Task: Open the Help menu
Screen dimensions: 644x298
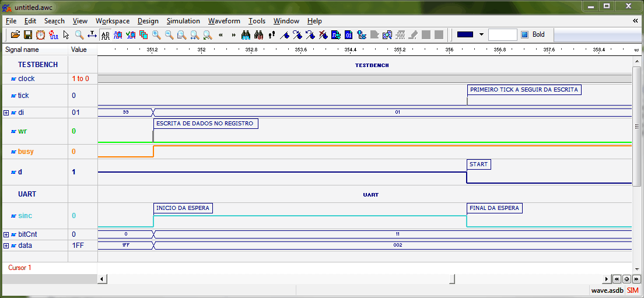Action: click(x=314, y=21)
